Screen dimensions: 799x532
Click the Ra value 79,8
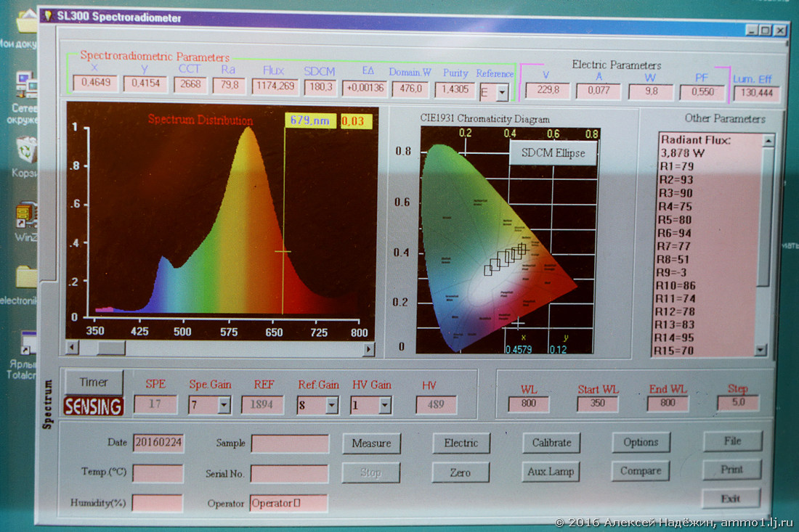[x=229, y=85]
